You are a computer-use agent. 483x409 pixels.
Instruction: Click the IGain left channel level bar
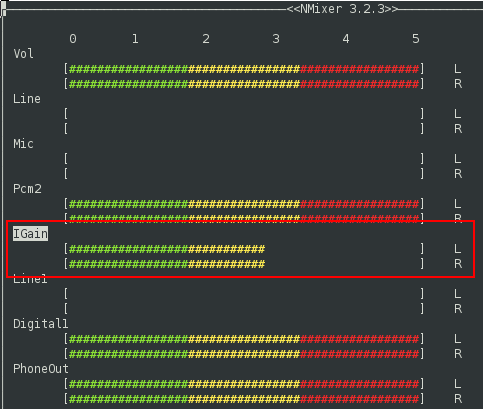(244, 249)
